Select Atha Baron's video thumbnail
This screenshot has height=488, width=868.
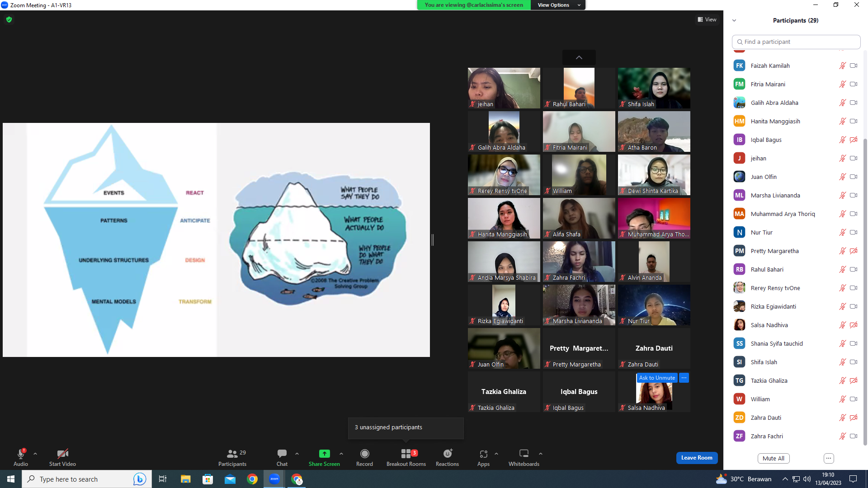tap(654, 131)
